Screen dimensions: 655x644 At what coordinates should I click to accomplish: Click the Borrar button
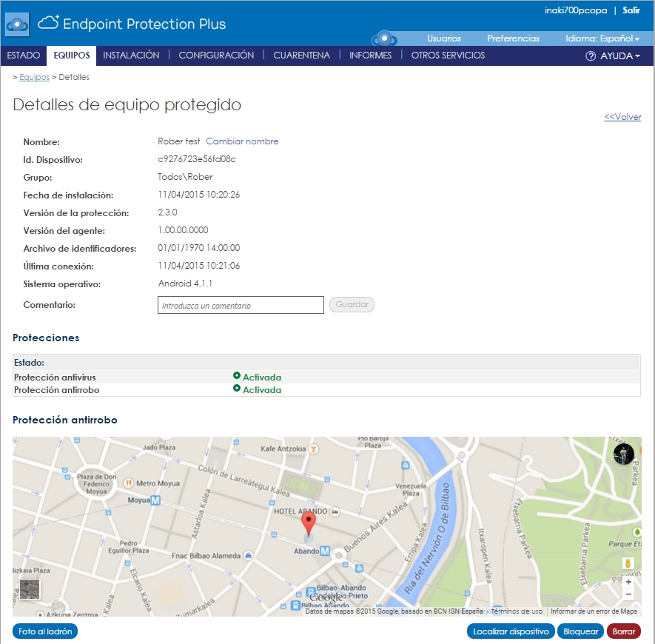624,631
